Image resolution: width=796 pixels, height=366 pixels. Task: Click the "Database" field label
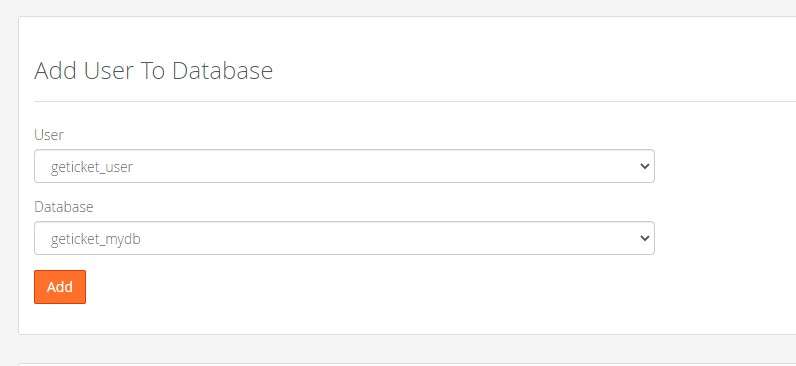pyautogui.click(x=63, y=207)
